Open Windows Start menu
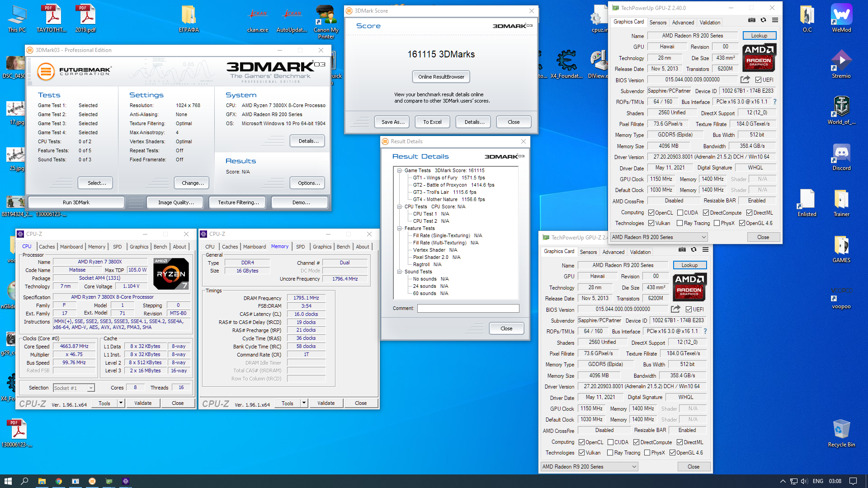This screenshot has height=488, width=868. click(8, 481)
